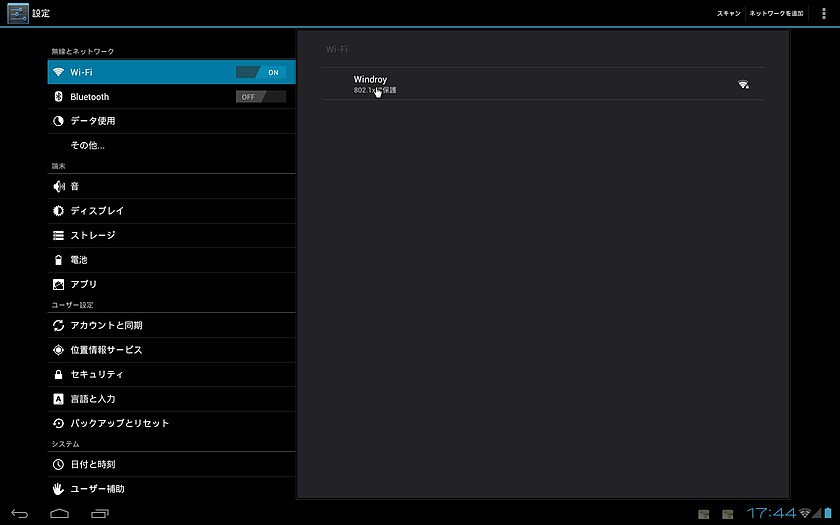Click the status bar battery indicator
The image size is (840, 525).
point(828,513)
